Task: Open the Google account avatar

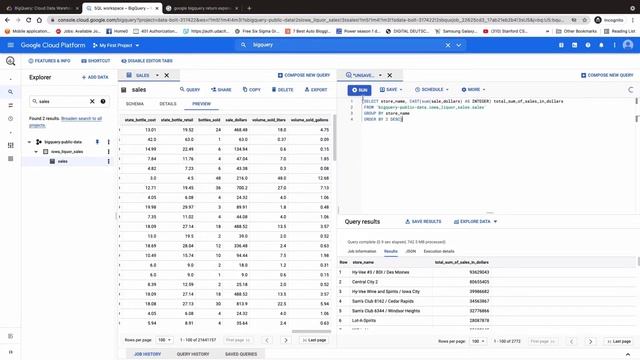Action: [x=628, y=45]
